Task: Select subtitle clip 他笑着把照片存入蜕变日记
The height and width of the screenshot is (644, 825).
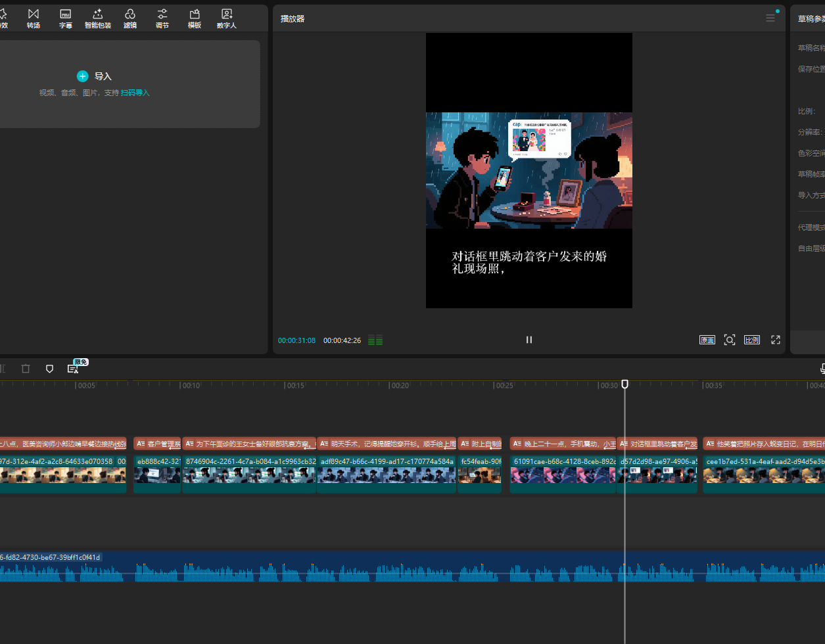Action: (764, 444)
